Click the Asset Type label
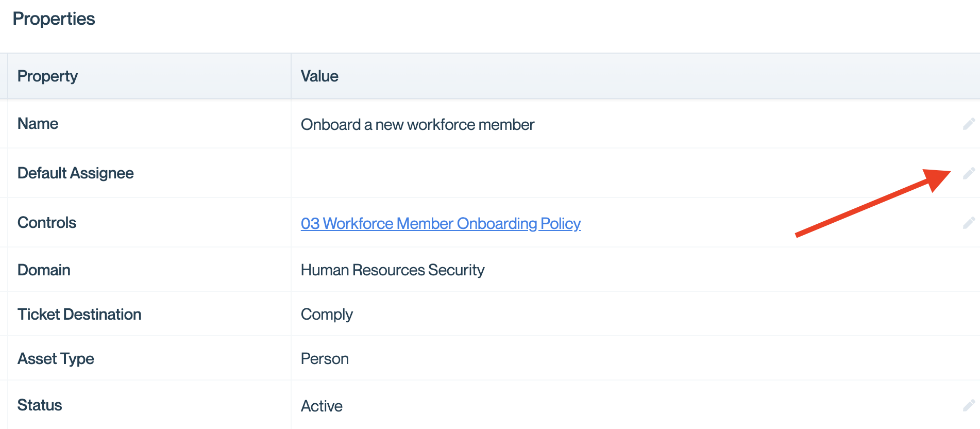Screen dimensions: 980x429 pyautogui.click(x=56, y=359)
